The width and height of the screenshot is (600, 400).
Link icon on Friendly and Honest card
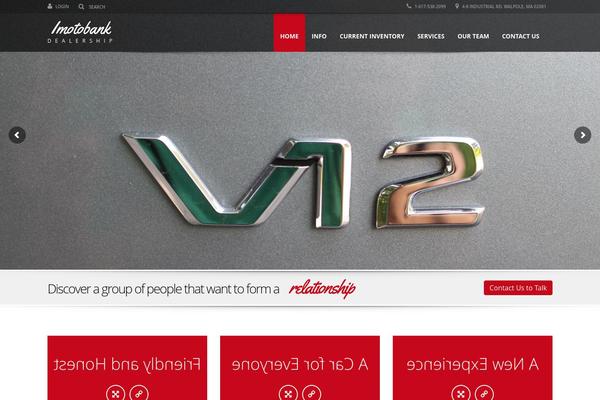139,393
